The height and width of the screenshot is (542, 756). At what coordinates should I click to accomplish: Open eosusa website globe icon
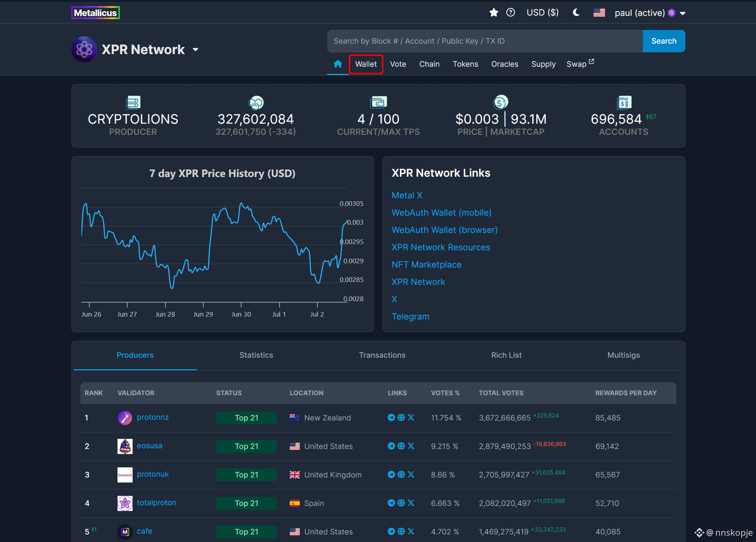point(401,446)
